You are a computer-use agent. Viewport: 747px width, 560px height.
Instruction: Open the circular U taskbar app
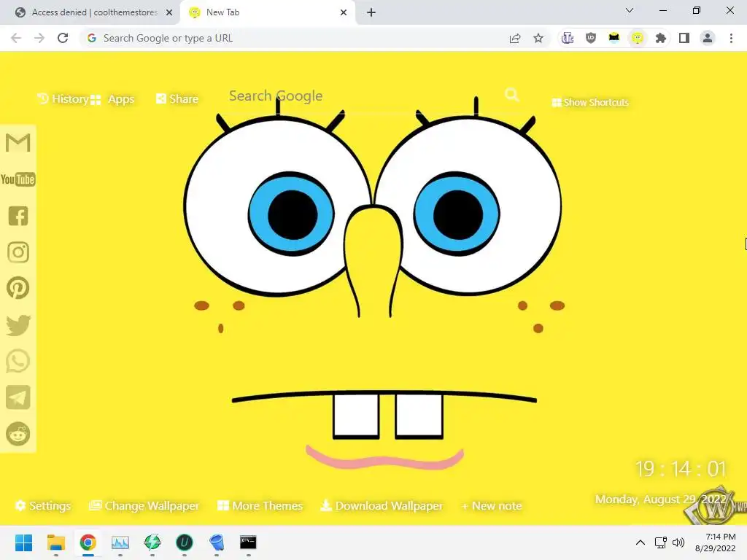(185, 542)
